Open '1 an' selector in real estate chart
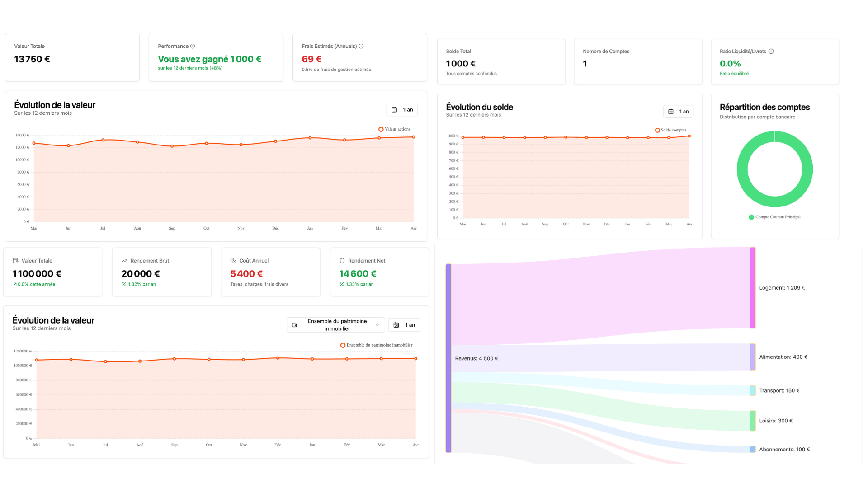Screen dimensions: 868x488 point(404,325)
